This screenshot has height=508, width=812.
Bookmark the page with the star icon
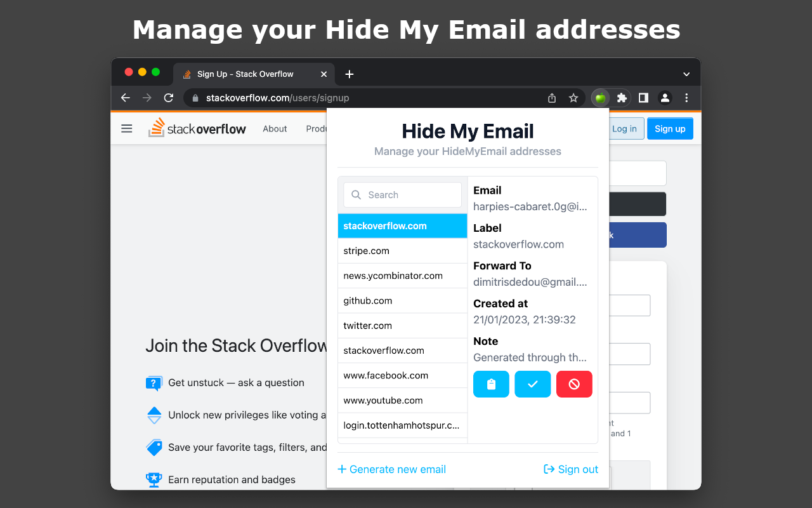point(573,98)
